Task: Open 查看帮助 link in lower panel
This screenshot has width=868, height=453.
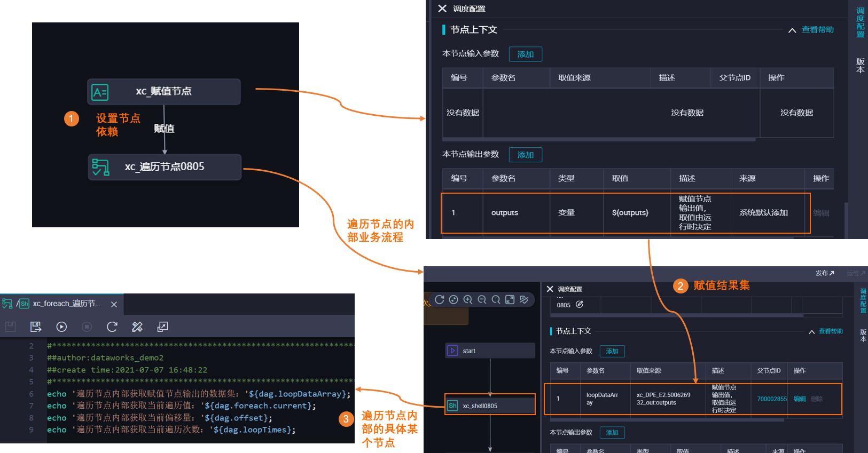Action: [x=831, y=331]
